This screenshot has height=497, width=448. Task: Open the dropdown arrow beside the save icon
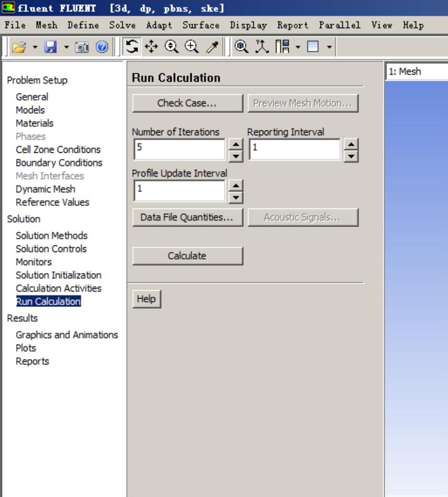[x=66, y=47]
